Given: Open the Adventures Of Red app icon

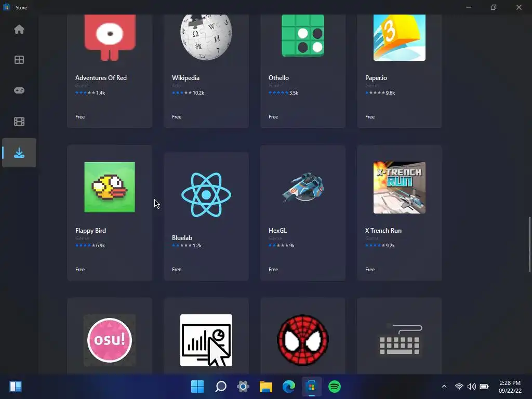Looking at the screenshot, I should [x=110, y=37].
